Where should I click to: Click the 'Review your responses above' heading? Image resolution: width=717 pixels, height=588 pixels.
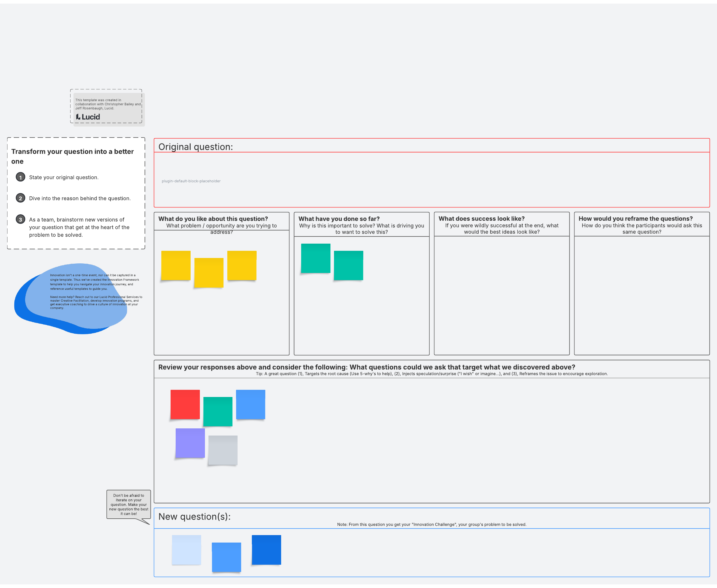[366, 367]
